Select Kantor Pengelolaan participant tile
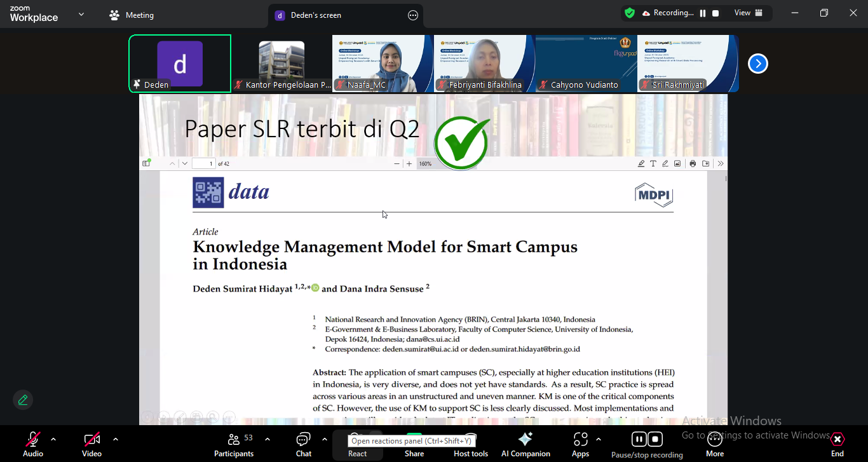This screenshot has width=868, height=462. point(281,64)
